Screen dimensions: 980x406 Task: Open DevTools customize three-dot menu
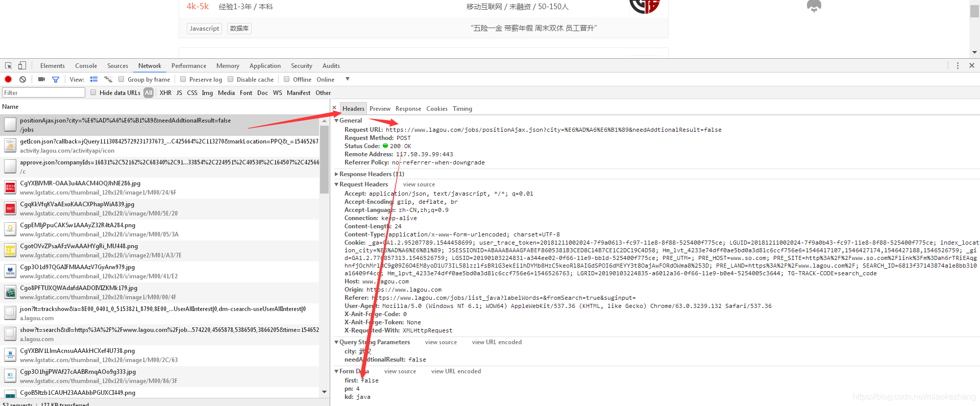pyautogui.click(x=958, y=66)
